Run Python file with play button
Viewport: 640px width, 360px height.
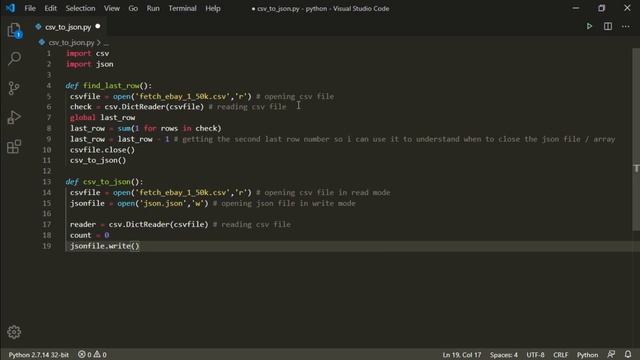pos(589,27)
